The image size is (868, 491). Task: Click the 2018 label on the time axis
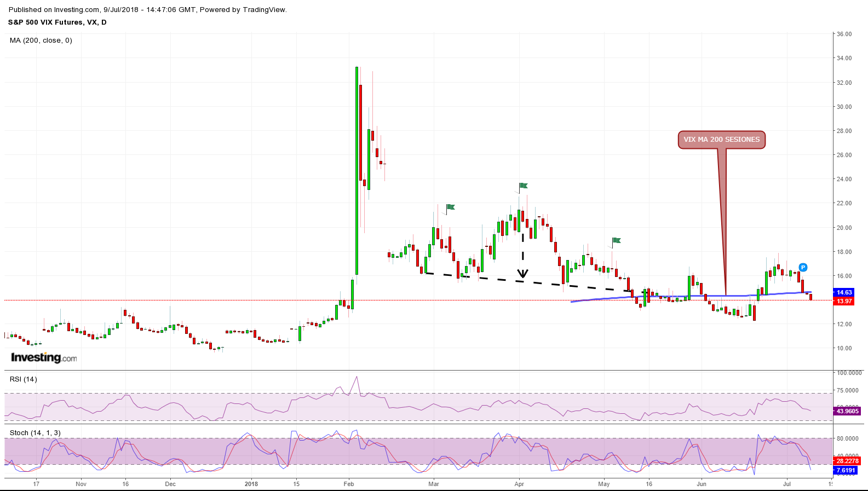click(251, 484)
